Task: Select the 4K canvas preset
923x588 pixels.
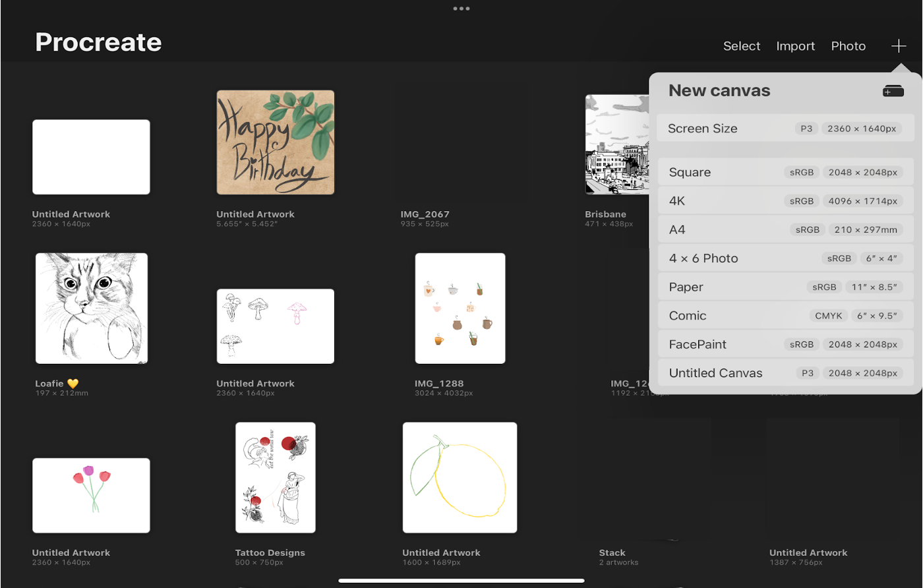Action: (x=785, y=201)
